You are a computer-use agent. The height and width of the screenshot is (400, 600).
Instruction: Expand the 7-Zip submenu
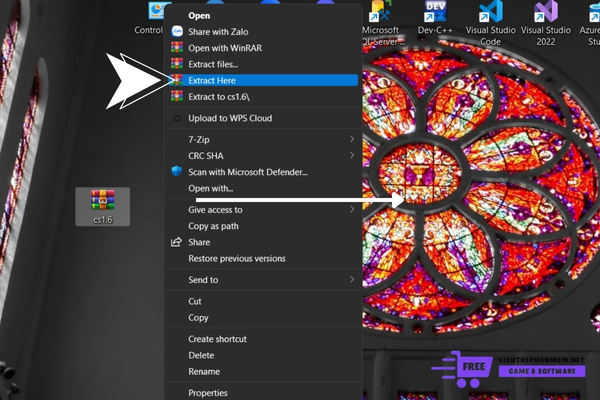[351, 140]
